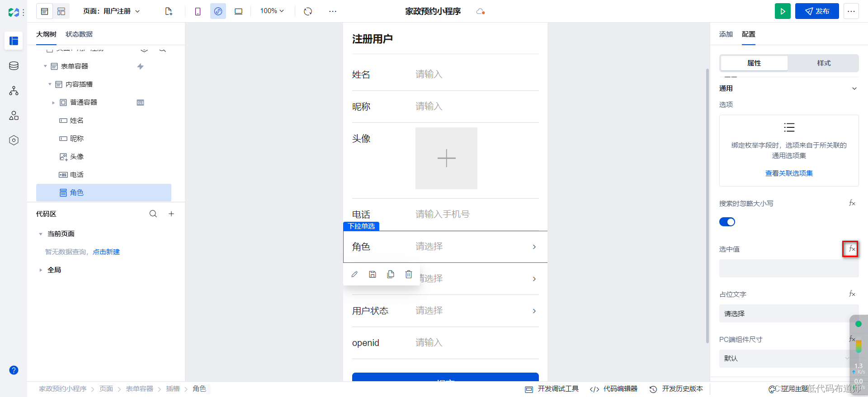This screenshot has height=397, width=868.
Task: Open the page selector dropdown 用户注册
Action: 112,11
